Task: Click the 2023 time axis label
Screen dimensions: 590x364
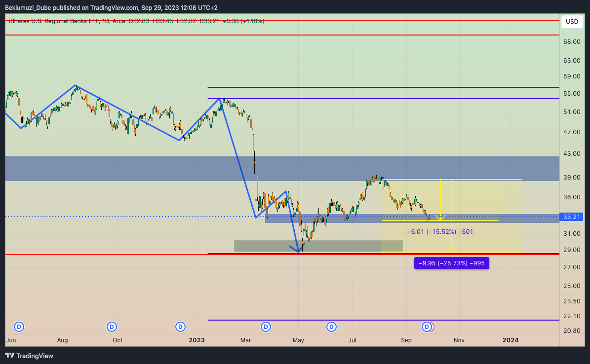Action: pos(197,340)
